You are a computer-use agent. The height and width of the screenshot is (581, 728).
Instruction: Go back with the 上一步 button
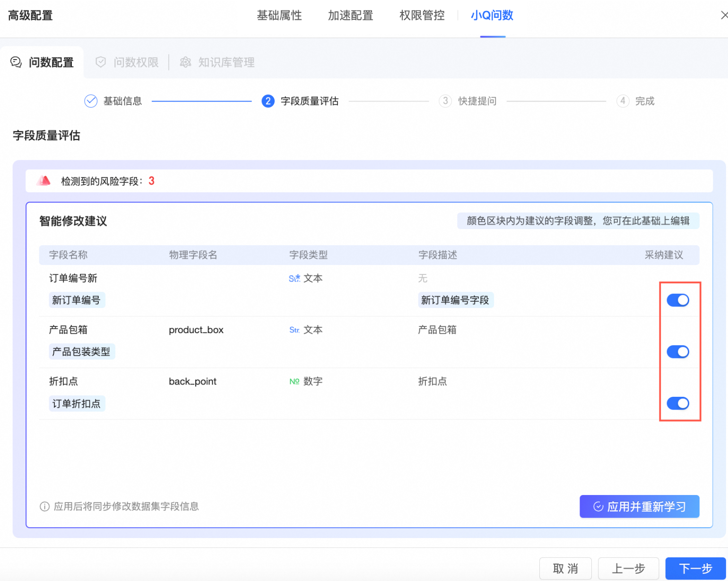point(629,569)
